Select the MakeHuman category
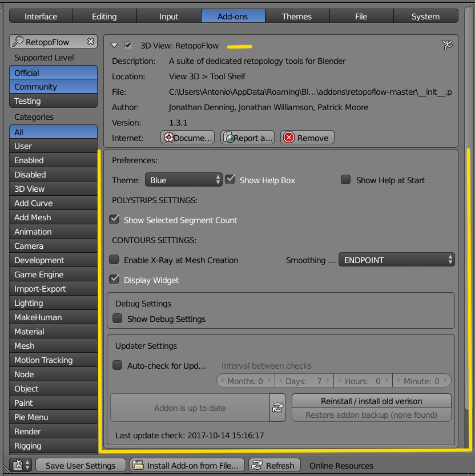 (53, 317)
